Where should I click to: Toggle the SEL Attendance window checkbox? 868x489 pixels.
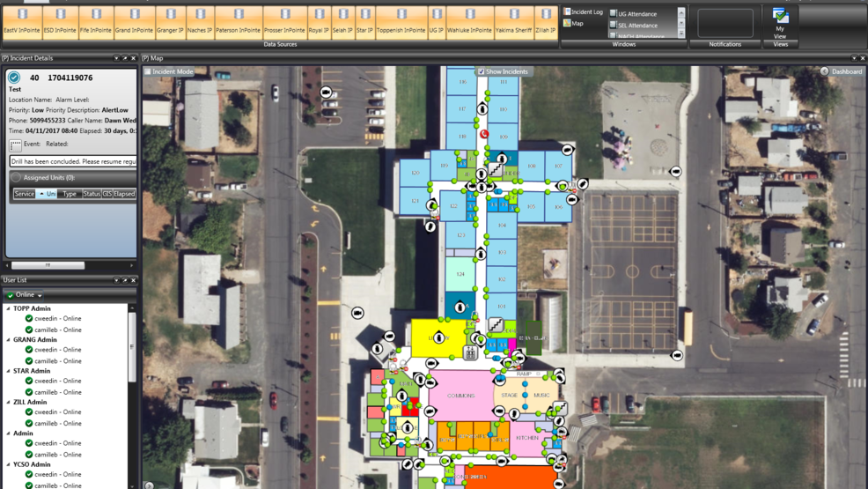[613, 25]
